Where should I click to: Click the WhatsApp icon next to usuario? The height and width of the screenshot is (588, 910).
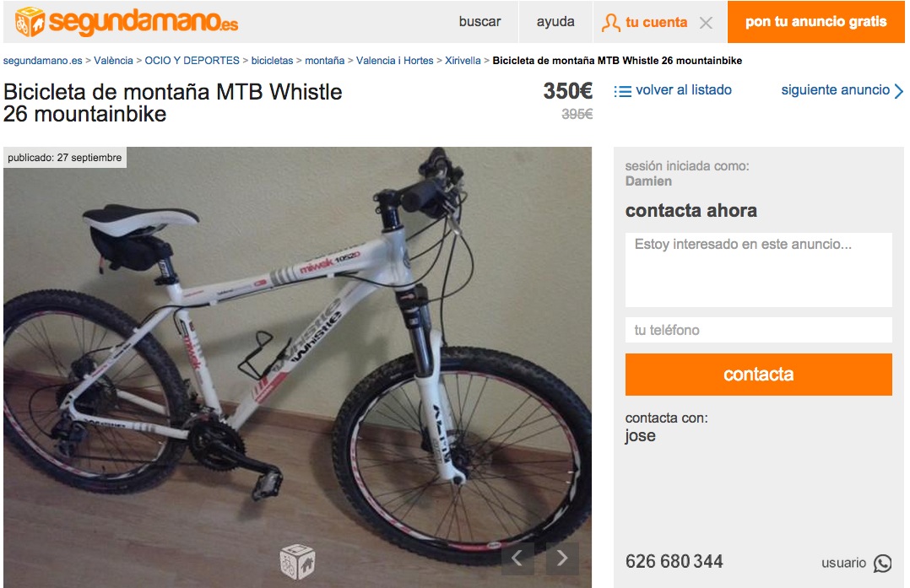(x=883, y=563)
